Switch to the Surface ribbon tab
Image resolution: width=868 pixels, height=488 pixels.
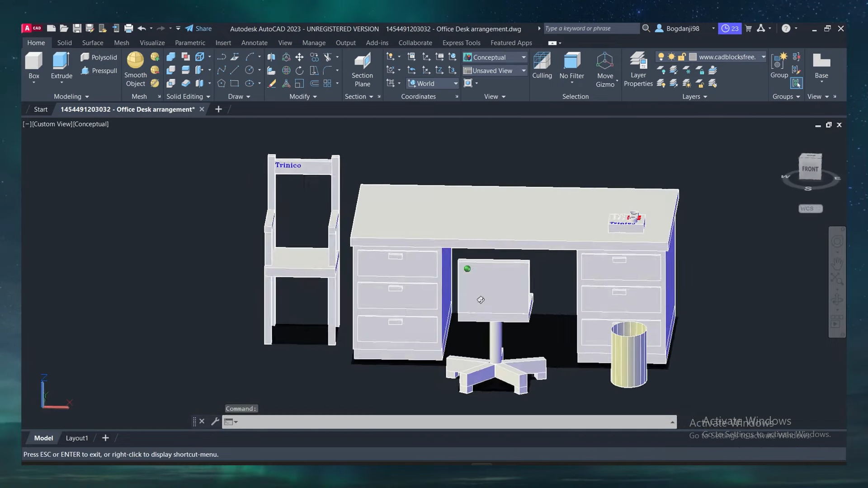coord(93,42)
